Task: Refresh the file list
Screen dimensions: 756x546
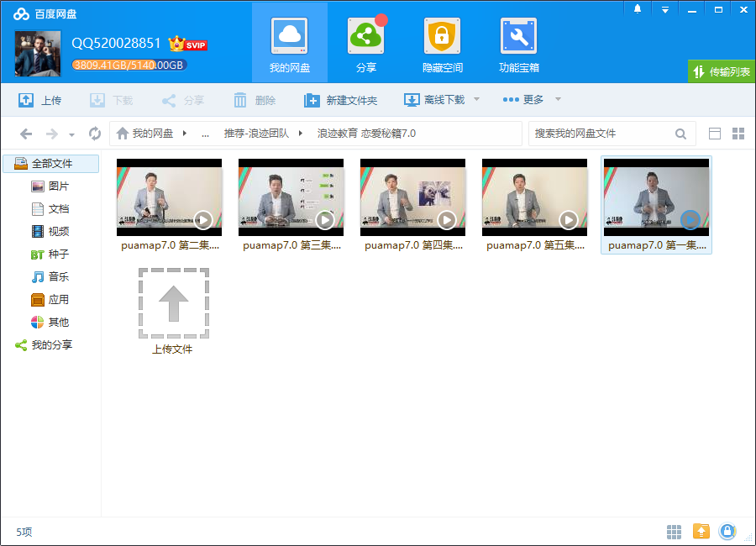Action: point(95,134)
